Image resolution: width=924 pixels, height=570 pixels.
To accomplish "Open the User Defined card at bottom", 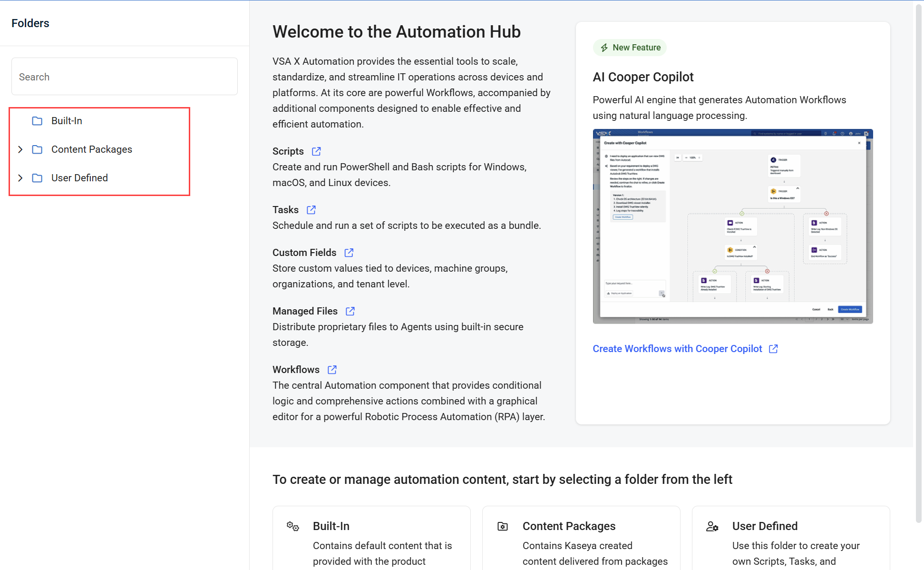I will [791, 538].
